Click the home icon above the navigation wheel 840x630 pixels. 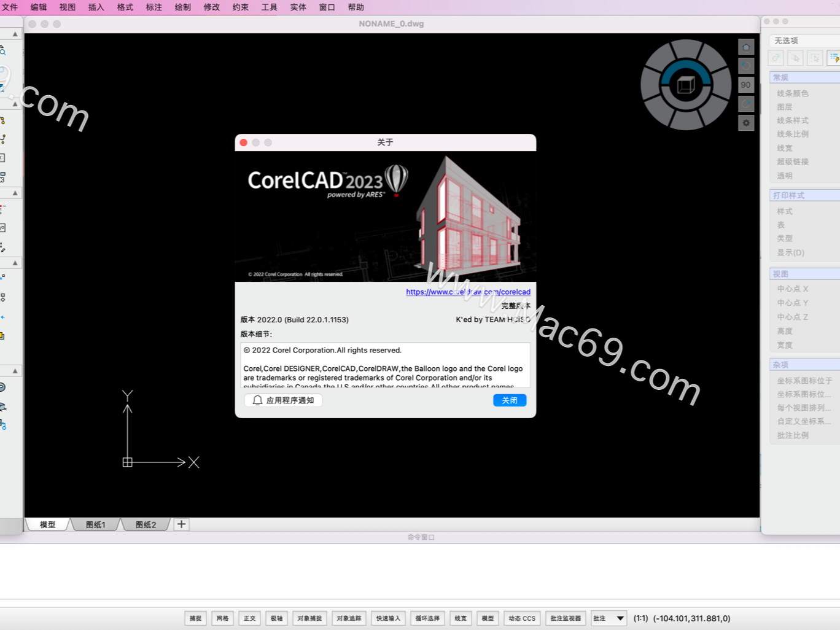coord(746,46)
